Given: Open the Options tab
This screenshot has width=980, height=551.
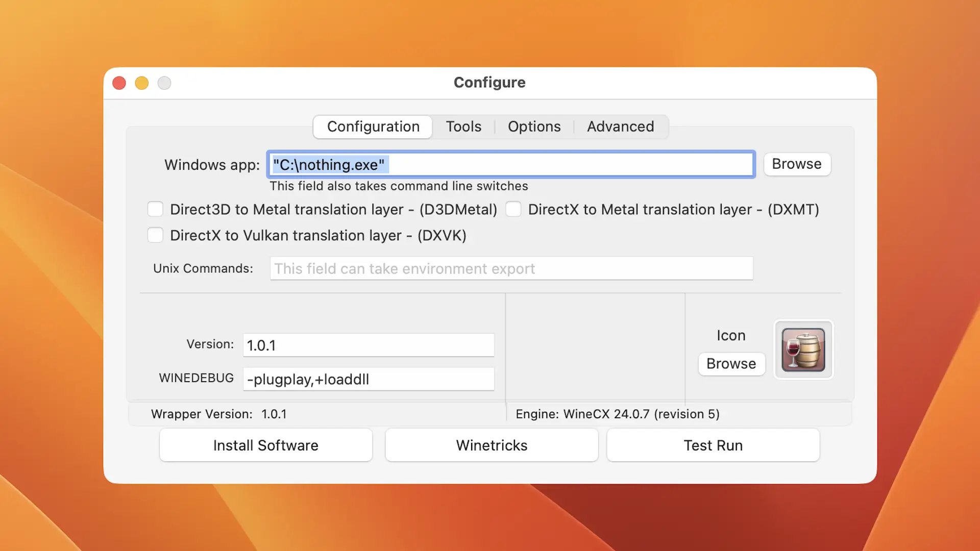Looking at the screenshot, I should 534,127.
